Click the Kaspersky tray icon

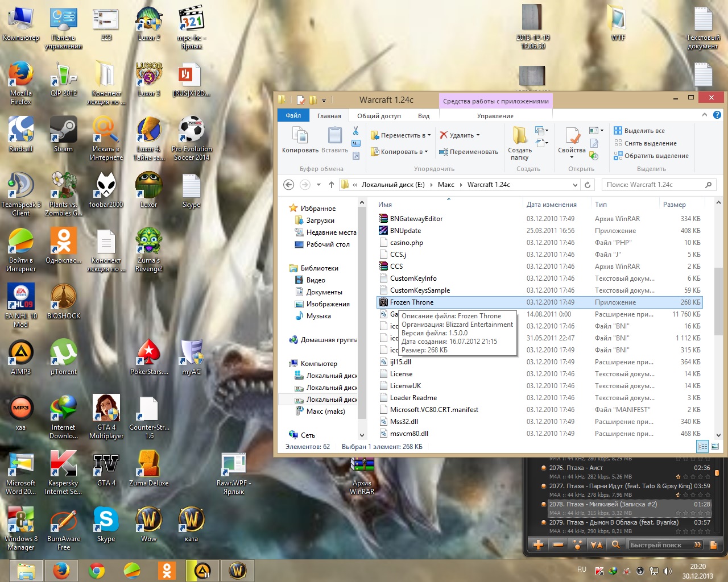point(599,571)
